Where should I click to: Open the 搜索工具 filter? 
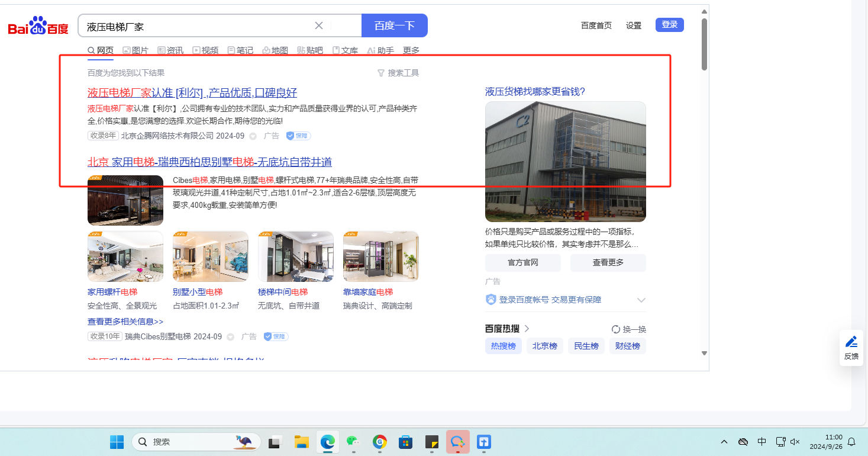coord(398,73)
